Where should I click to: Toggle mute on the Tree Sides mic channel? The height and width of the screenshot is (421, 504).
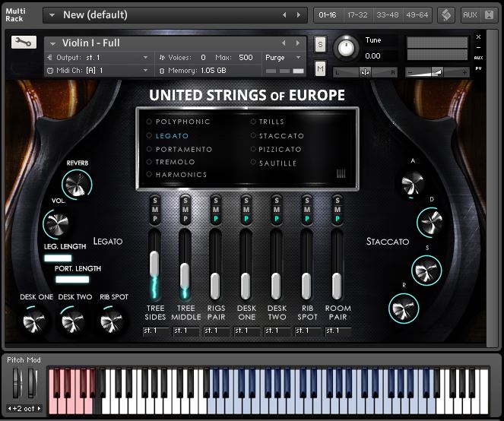pyautogui.click(x=155, y=209)
